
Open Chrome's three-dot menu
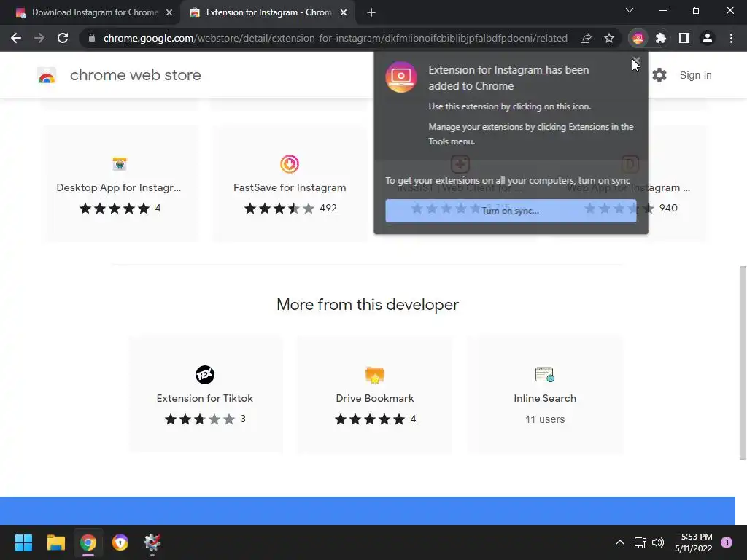pyautogui.click(x=731, y=38)
